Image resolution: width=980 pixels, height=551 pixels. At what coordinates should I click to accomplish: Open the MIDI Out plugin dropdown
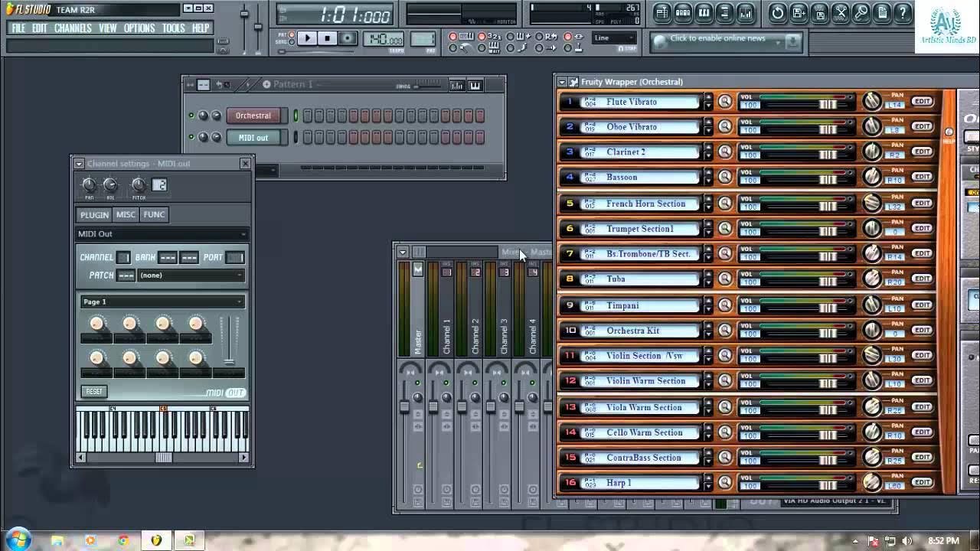(x=162, y=234)
